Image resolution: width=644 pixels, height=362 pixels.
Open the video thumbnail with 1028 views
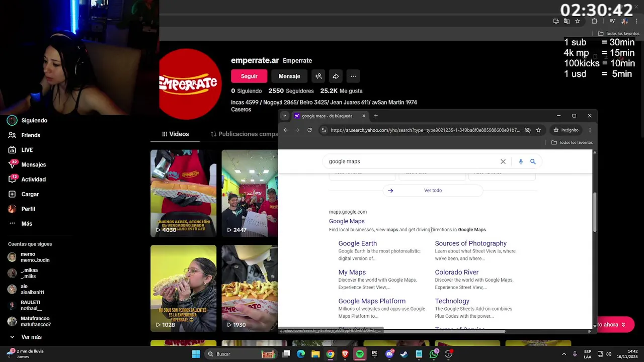click(x=183, y=288)
